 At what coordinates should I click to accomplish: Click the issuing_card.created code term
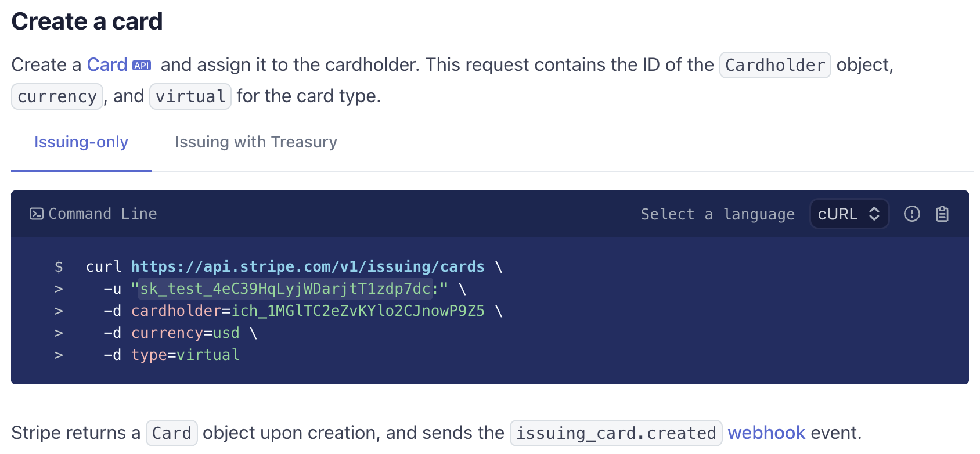point(616,433)
